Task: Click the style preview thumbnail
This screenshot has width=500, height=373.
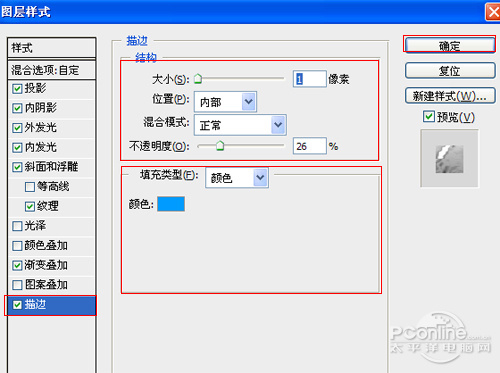Action: click(449, 159)
